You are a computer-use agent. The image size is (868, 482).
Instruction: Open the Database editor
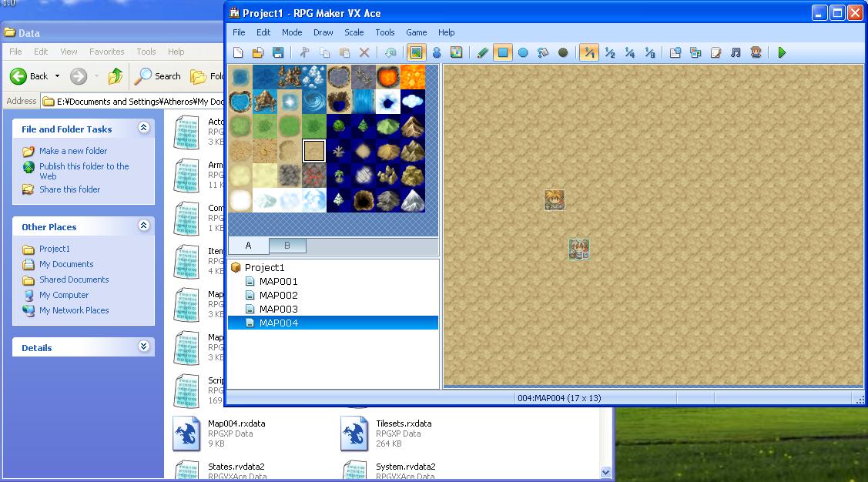(x=675, y=52)
